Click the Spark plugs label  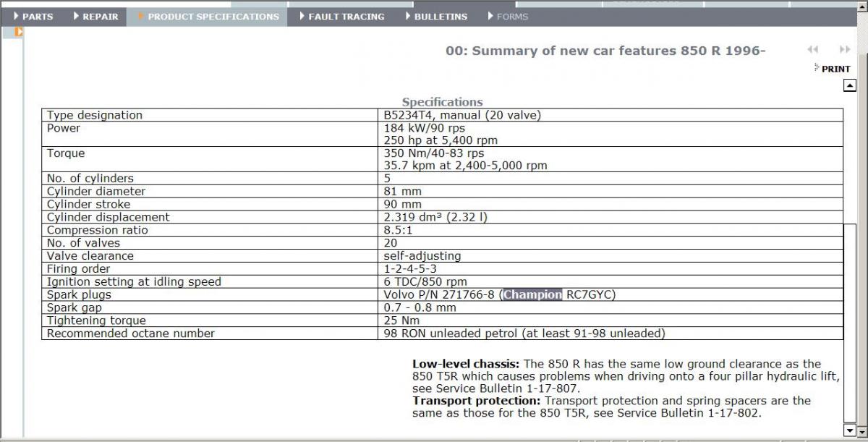(80, 294)
